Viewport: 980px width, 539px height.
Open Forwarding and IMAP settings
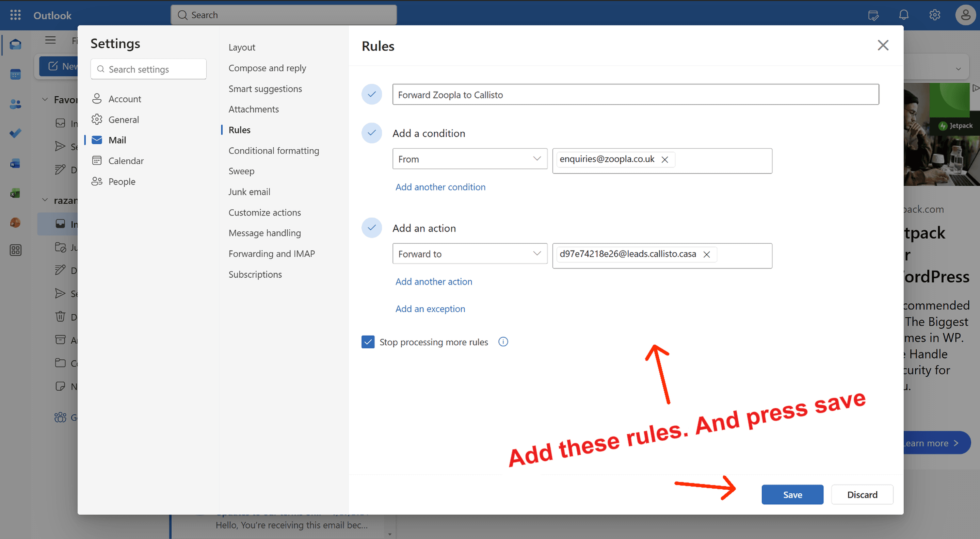[x=272, y=254]
